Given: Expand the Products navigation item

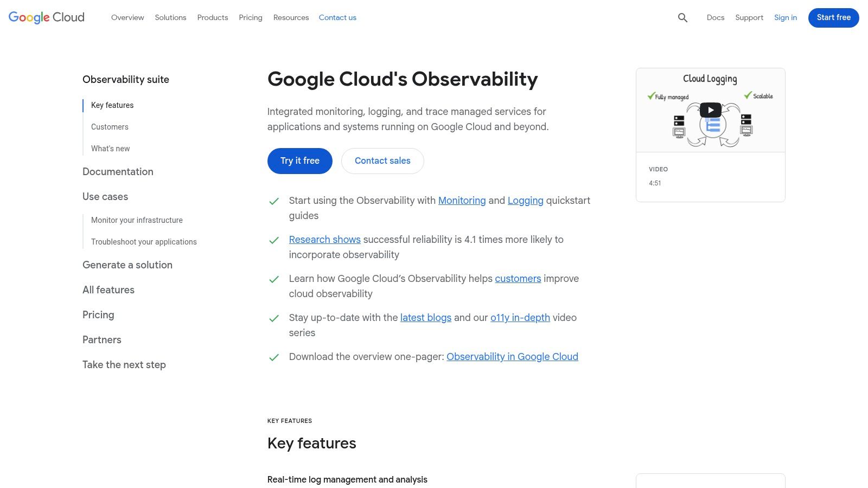Looking at the screenshot, I should tap(213, 17).
